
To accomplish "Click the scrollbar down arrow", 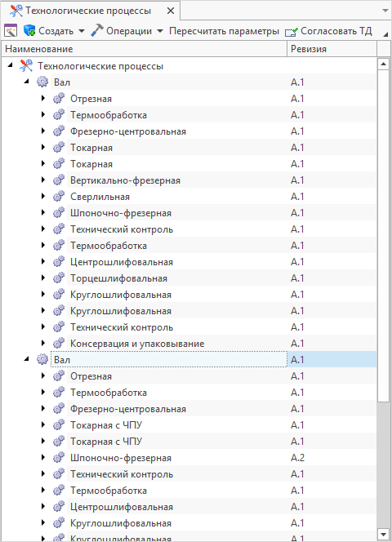I will pos(383,534).
